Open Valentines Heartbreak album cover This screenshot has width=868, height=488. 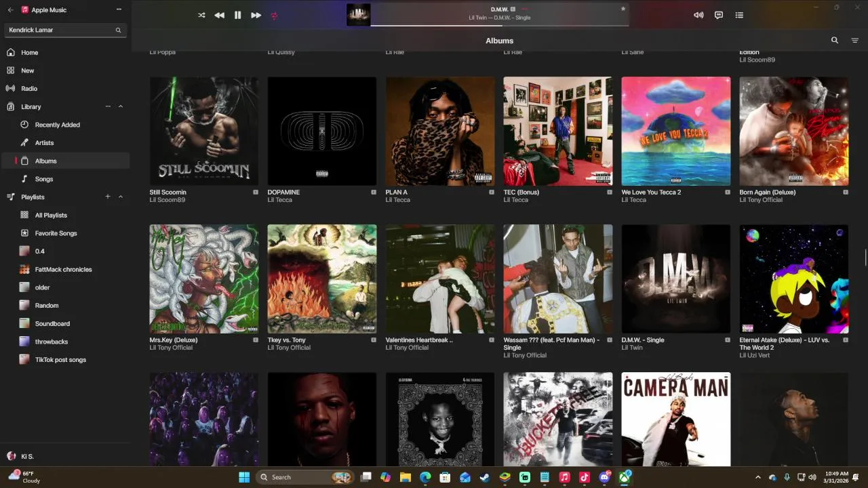point(440,279)
